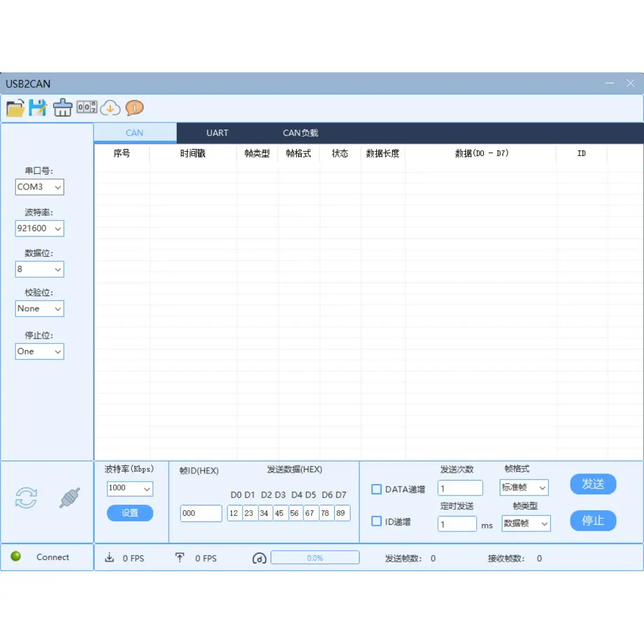Click the clear broom icon
Viewport: 644px width, 644px height.
coord(62,108)
